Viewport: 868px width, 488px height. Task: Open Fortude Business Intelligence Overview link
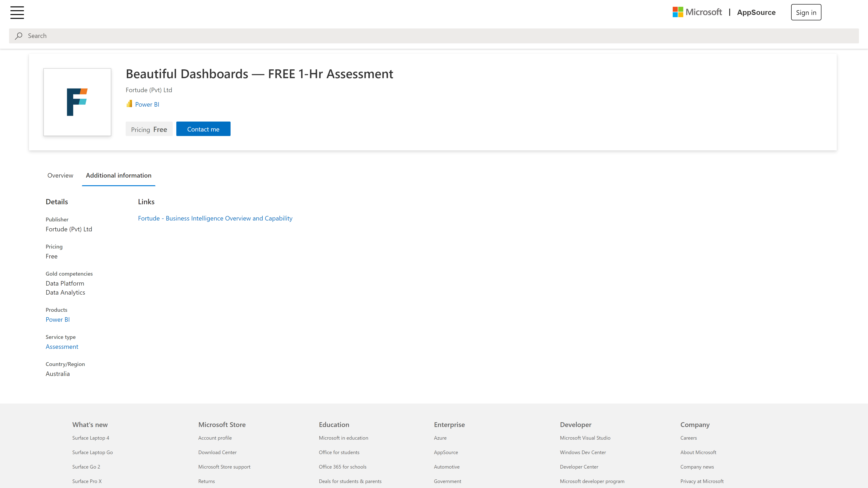click(x=215, y=218)
